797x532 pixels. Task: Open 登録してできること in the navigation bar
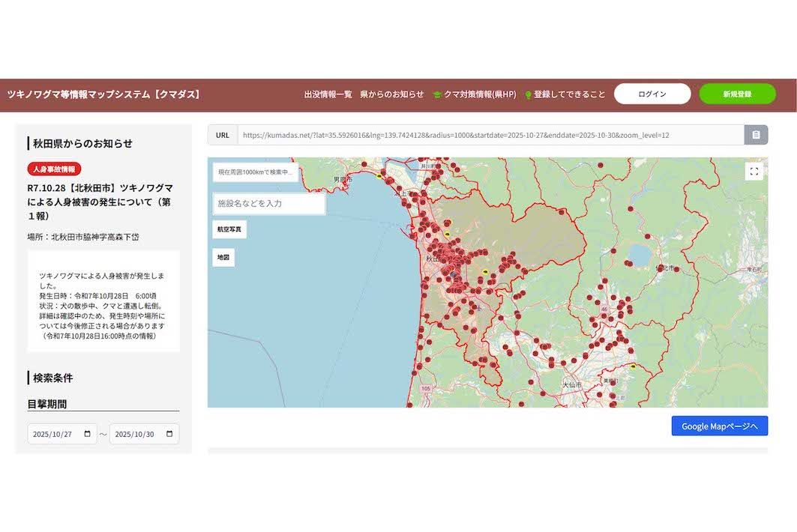[569, 94]
